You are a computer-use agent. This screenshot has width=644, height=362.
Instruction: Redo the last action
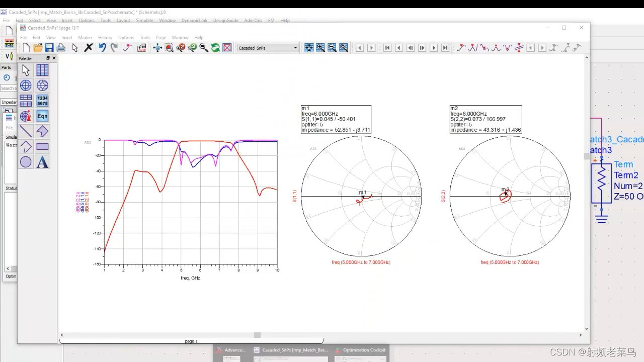click(114, 48)
